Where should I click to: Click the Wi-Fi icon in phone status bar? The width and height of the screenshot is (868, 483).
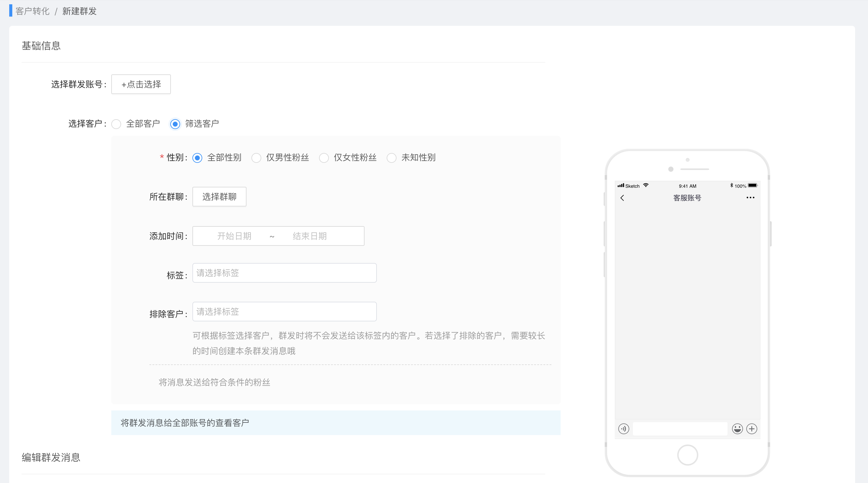coord(645,186)
